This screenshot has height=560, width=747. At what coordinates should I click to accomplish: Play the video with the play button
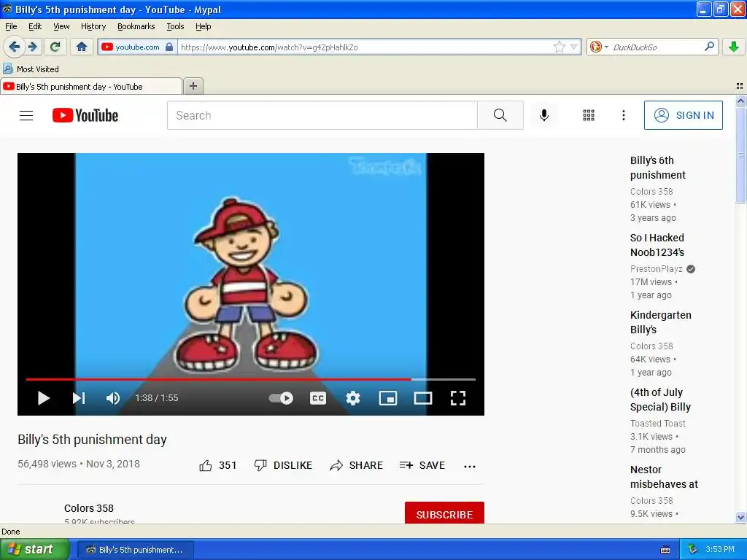[43, 397]
